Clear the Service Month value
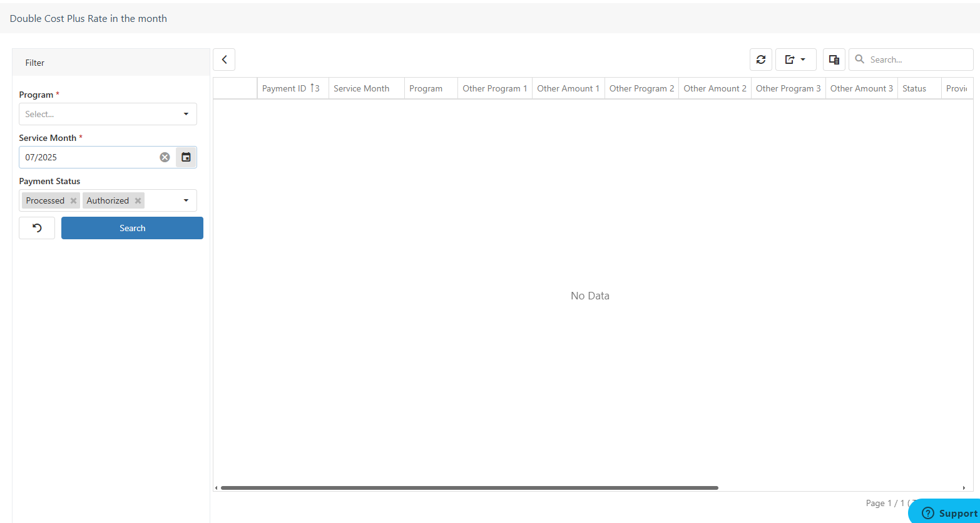 pos(165,157)
